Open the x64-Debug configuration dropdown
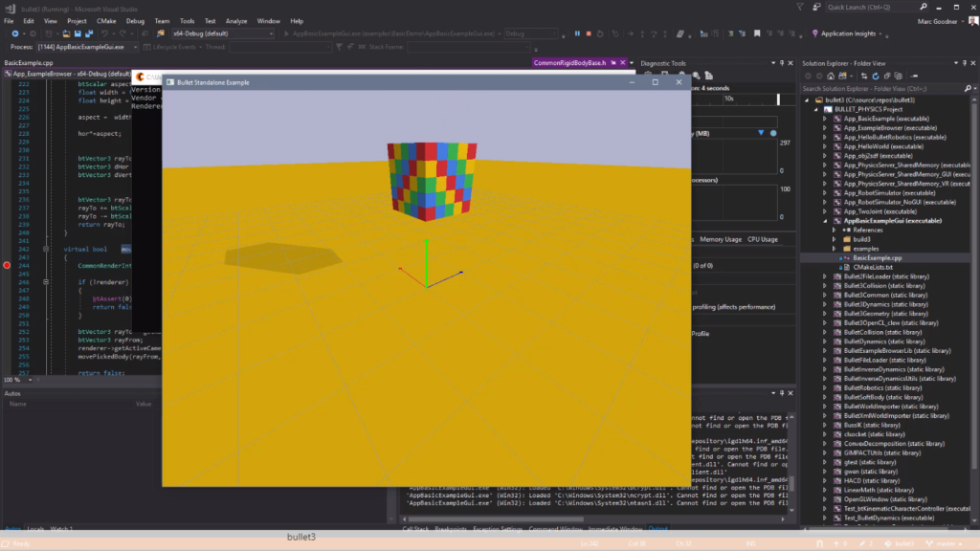The height and width of the screenshot is (551, 980). tap(220, 33)
